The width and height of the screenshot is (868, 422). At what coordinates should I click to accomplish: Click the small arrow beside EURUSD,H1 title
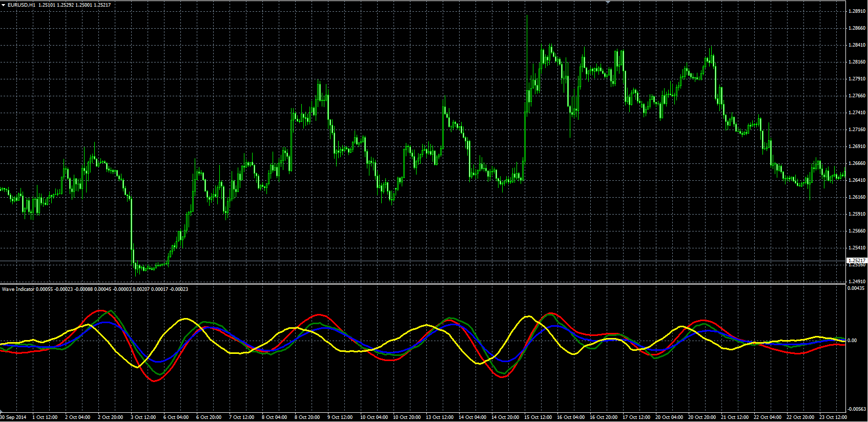pyautogui.click(x=4, y=5)
